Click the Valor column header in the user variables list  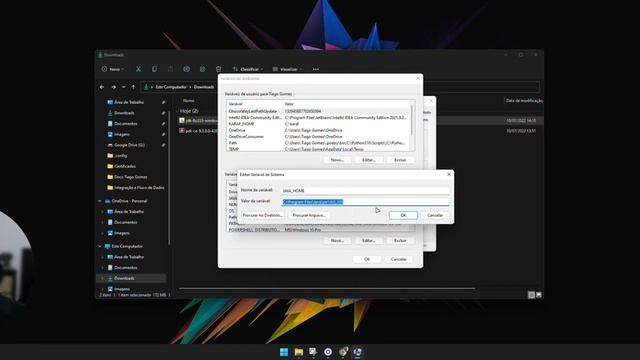tap(346, 104)
